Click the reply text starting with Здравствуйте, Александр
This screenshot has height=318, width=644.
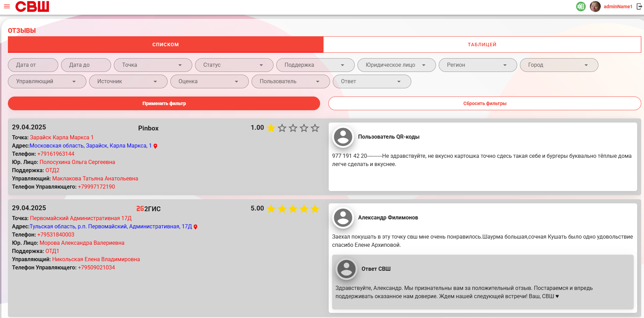tap(464, 292)
